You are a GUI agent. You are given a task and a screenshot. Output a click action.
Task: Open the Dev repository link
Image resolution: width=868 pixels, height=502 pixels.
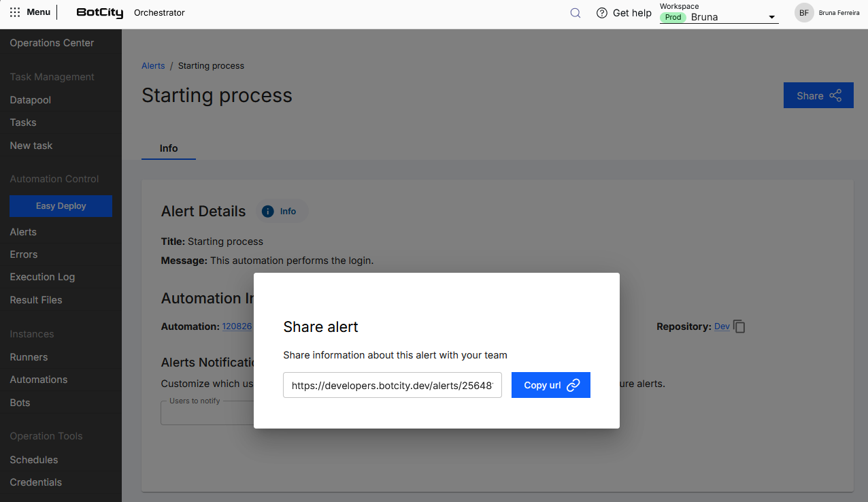pyautogui.click(x=722, y=327)
